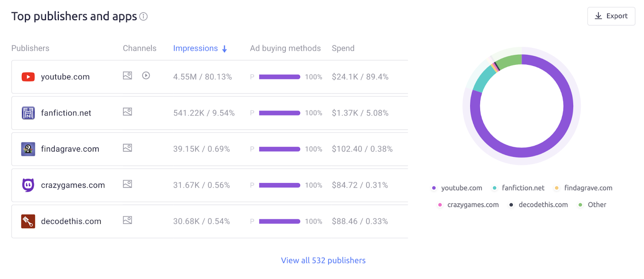Click the crazygames.com purple logo icon

(27, 185)
